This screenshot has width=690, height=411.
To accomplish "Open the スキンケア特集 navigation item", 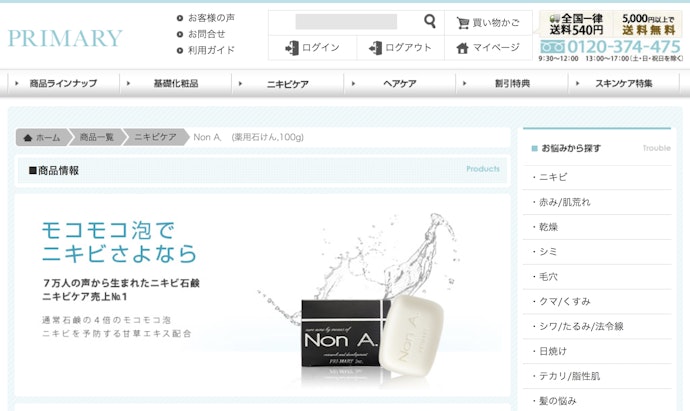I will 623,84.
